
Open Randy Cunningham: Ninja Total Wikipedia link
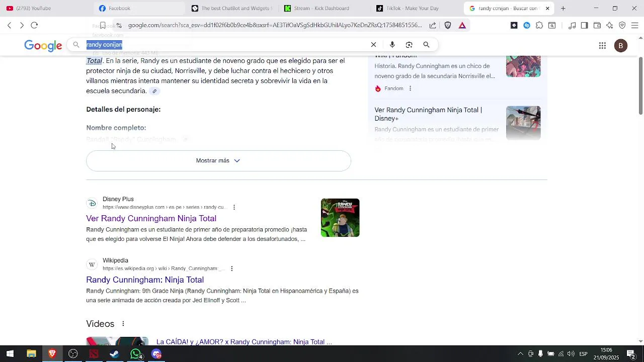(x=145, y=280)
